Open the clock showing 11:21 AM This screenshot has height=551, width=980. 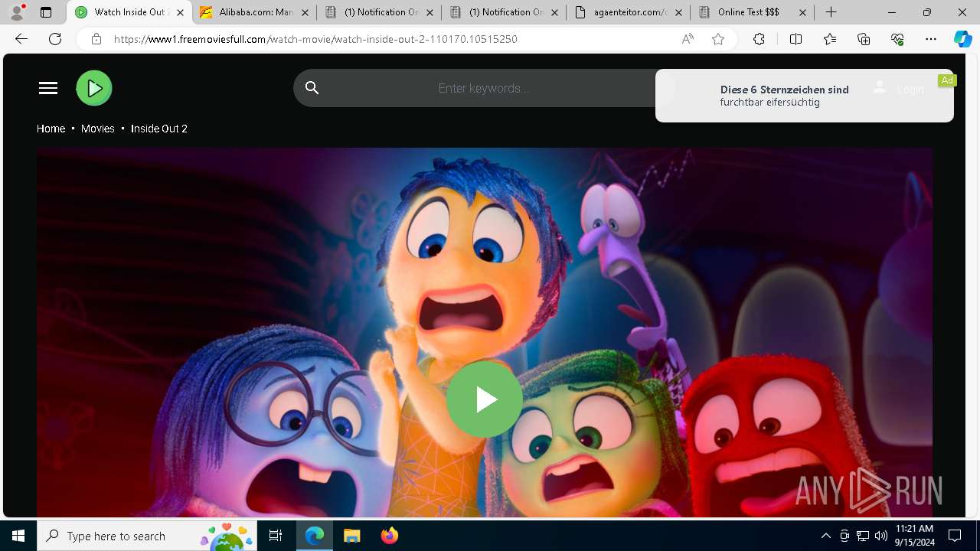pos(914,536)
